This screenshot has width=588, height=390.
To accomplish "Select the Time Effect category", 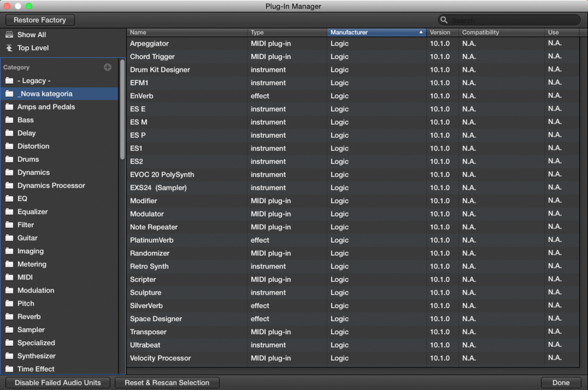I will [x=59, y=369].
